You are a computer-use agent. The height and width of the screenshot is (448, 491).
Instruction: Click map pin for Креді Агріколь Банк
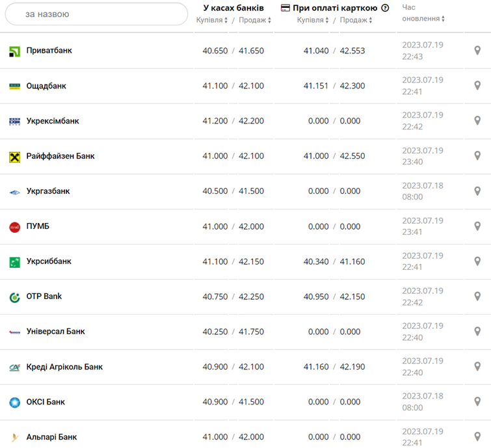pyautogui.click(x=477, y=367)
